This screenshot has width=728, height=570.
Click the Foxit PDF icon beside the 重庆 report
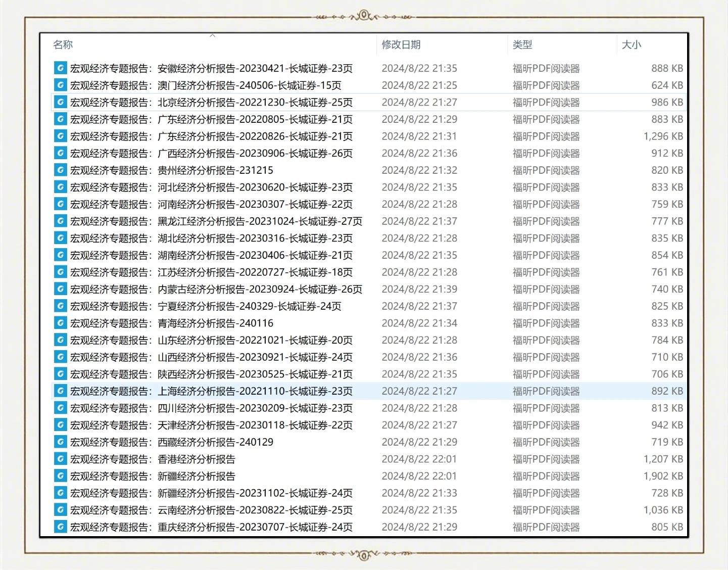60,527
